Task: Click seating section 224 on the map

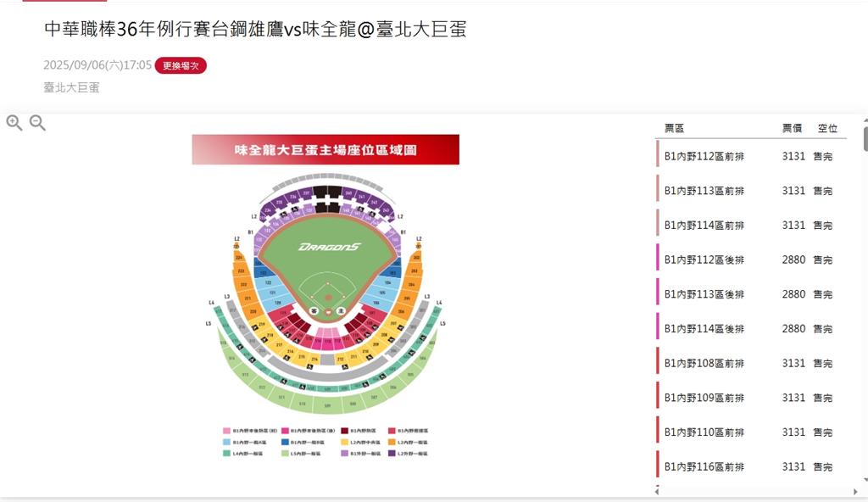Action: pos(239,258)
